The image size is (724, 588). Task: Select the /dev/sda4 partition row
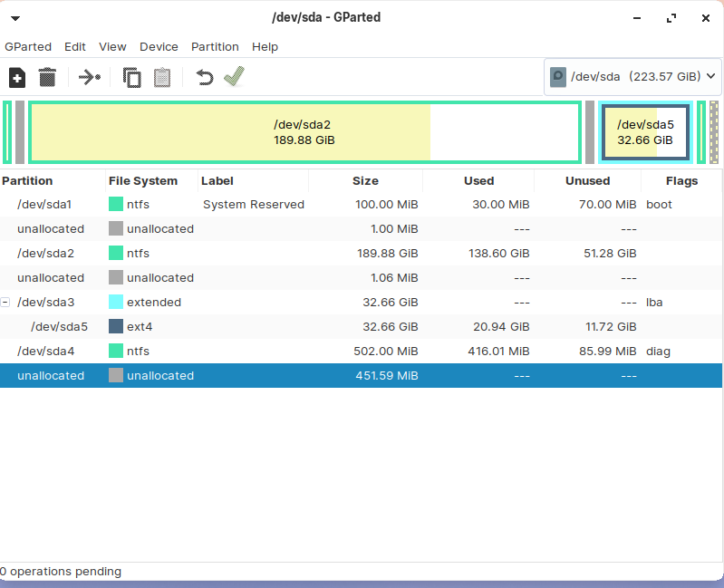coord(361,352)
